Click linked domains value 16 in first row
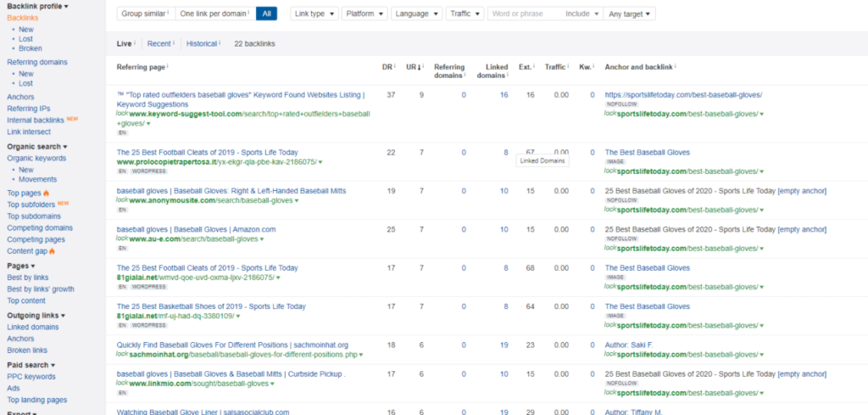868x415 pixels. [x=504, y=95]
